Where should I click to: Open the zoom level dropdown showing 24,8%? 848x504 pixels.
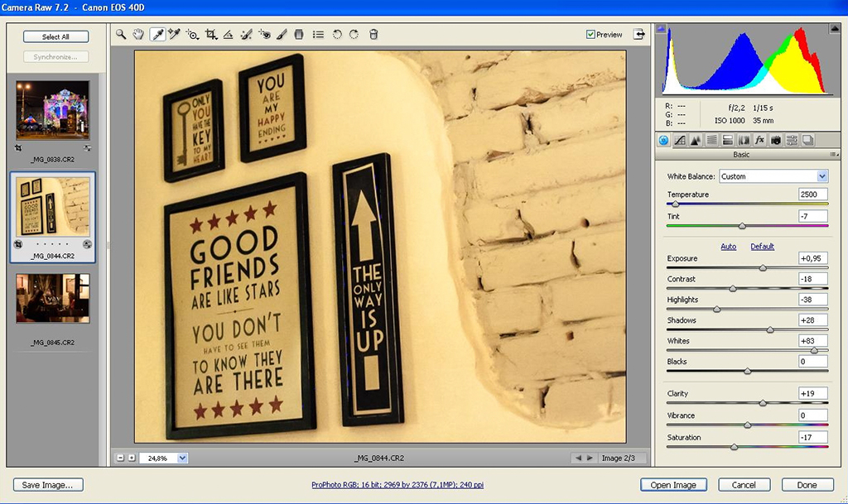pos(182,458)
